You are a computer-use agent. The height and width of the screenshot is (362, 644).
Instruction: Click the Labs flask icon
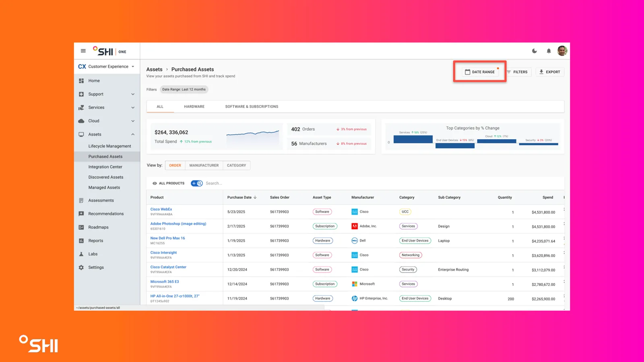[x=81, y=254]
